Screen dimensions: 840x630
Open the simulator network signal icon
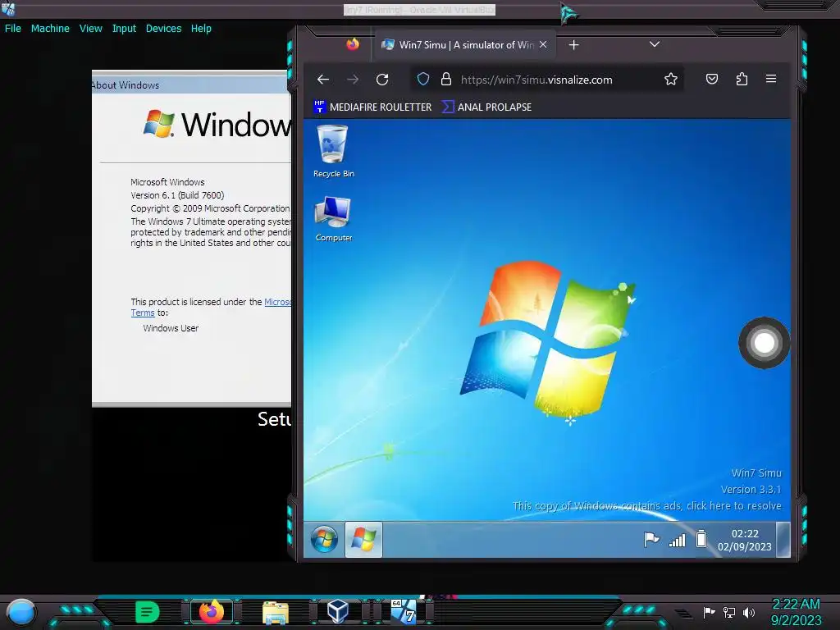pos(677,540)
